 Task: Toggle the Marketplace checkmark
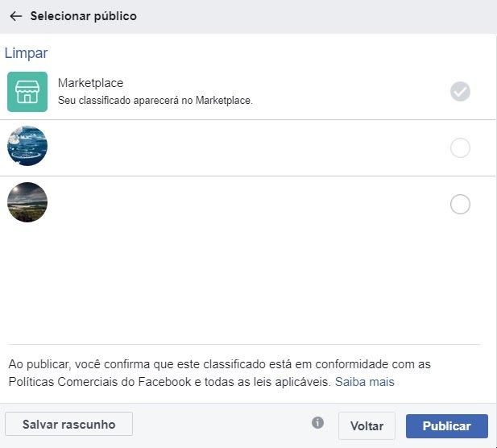(460, 92)
